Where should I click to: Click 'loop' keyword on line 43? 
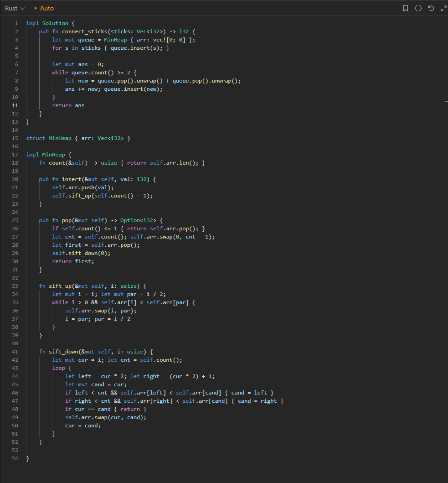tap(58, 368)
